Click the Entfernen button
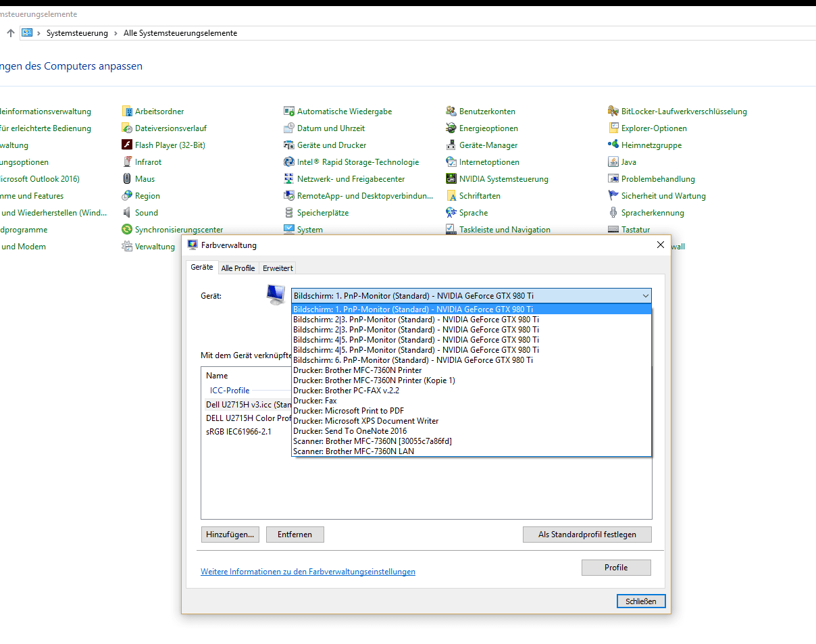Viewport: 816px width, 644px height. coord(295,535)
